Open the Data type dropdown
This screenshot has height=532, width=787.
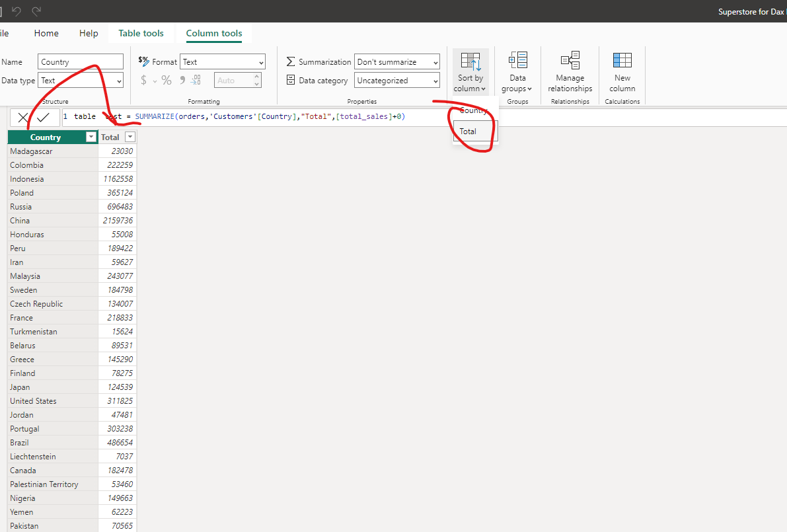point(81,81)
